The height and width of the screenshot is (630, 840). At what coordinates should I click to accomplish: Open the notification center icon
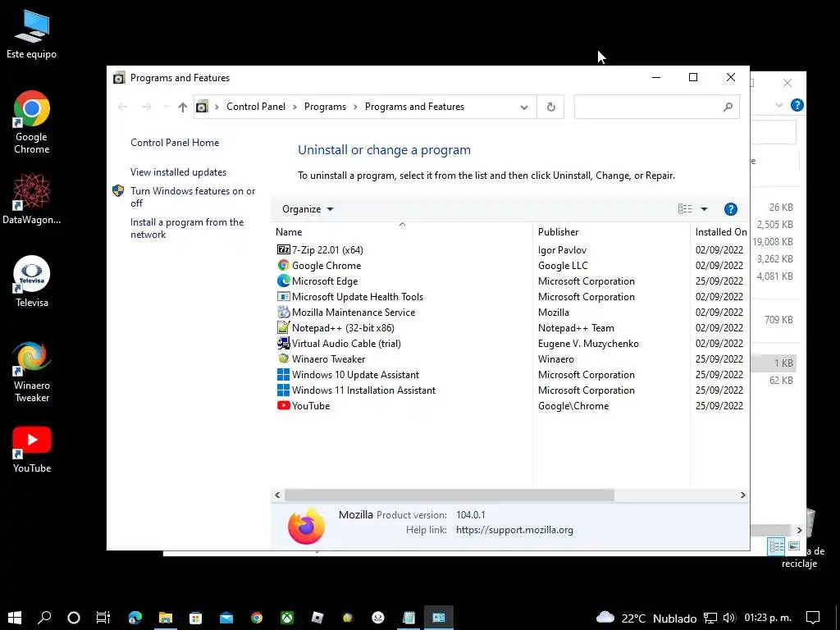click(813, 618)
